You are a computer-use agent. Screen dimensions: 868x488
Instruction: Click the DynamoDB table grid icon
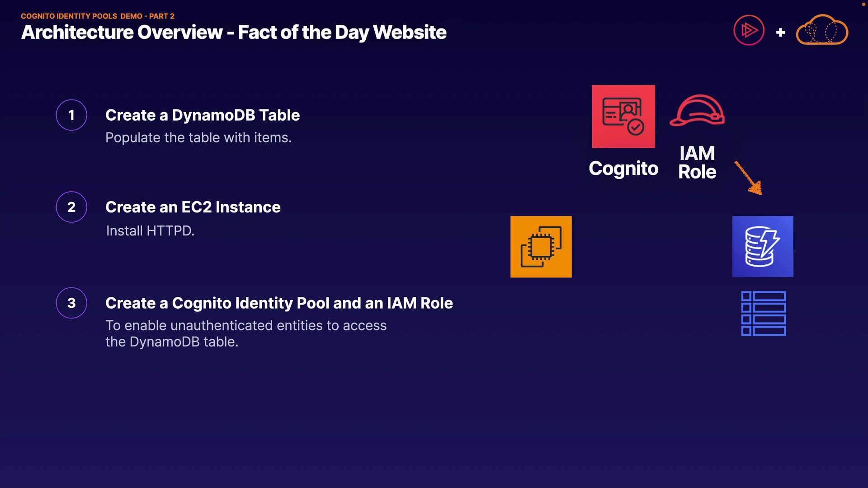pyautogui.click(x=764, y=314)
